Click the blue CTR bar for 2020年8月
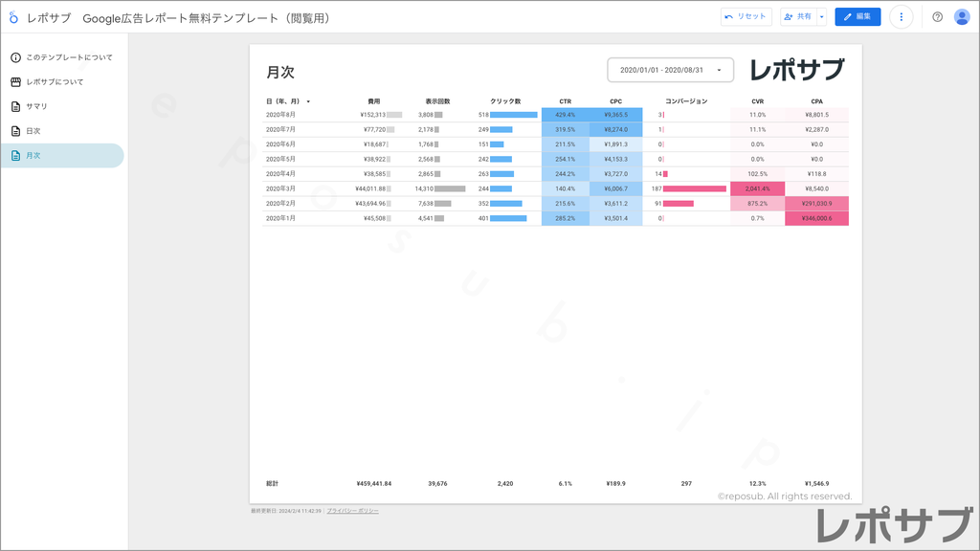Screen dimensions: 980x551 coord(566,114)
